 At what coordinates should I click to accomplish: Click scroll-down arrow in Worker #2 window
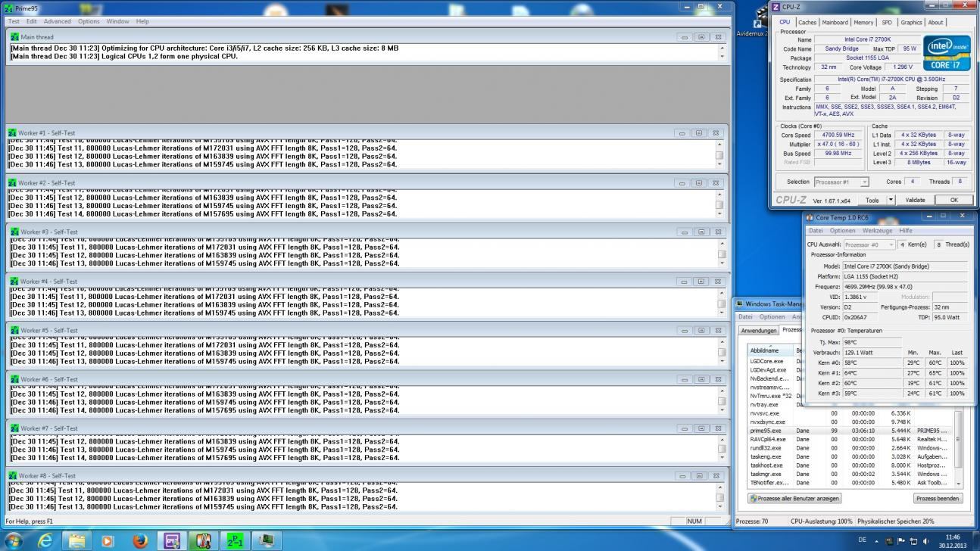[719, 214]
